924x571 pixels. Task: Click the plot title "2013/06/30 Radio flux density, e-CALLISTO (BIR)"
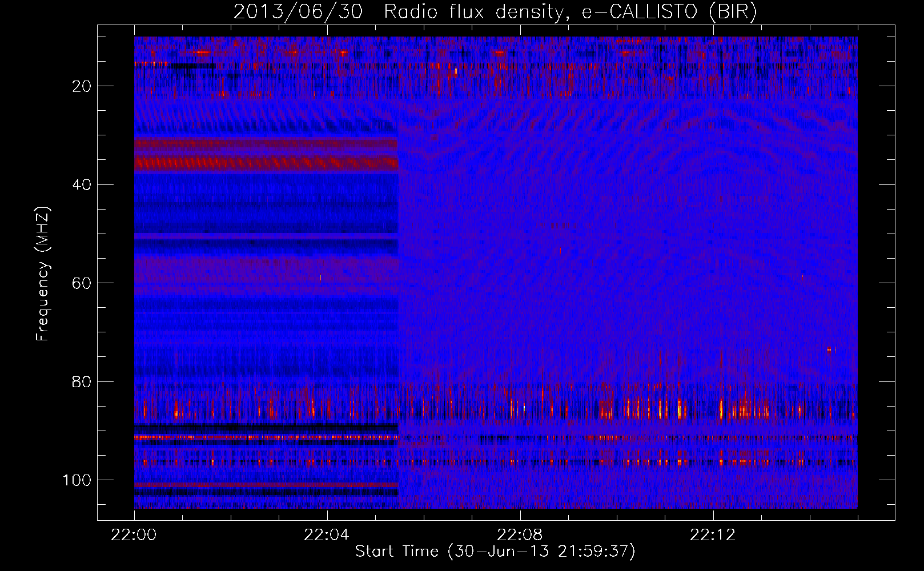coord(495,12)
